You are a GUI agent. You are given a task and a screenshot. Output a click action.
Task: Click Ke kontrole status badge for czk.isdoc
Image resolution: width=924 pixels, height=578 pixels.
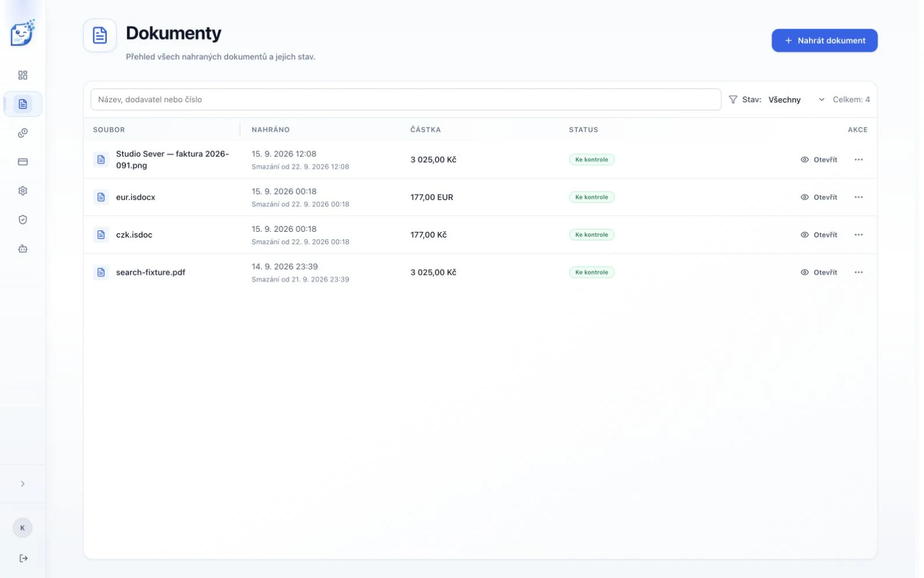[591, 235]
